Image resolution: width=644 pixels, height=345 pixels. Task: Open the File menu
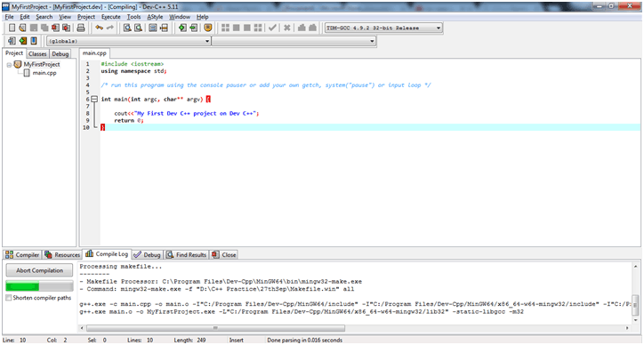[10, 17]
